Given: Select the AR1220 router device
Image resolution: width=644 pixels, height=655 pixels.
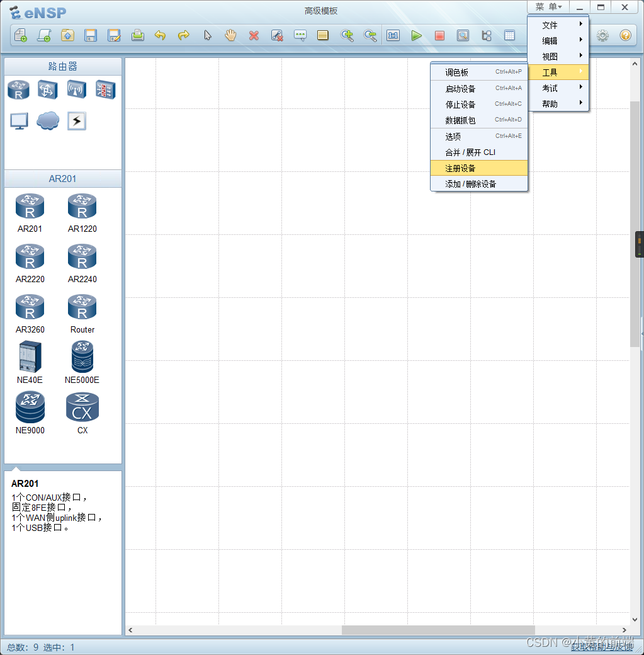Looking at the screenshot, I should 82,213.
